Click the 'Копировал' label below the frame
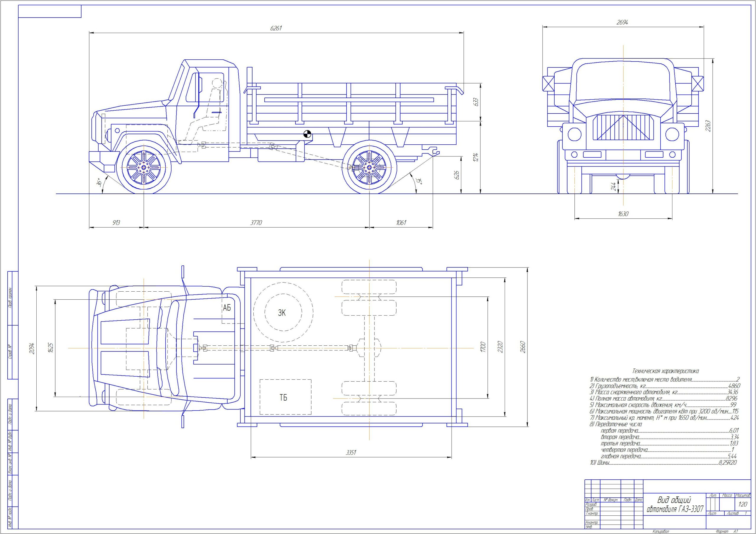The image size is (756, 534). tap(661, 531)
